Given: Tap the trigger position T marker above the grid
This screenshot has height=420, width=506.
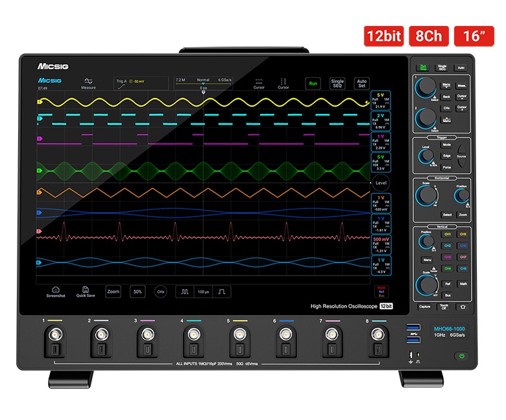Looking at the screenshot, I should click(x=203, y=92).
